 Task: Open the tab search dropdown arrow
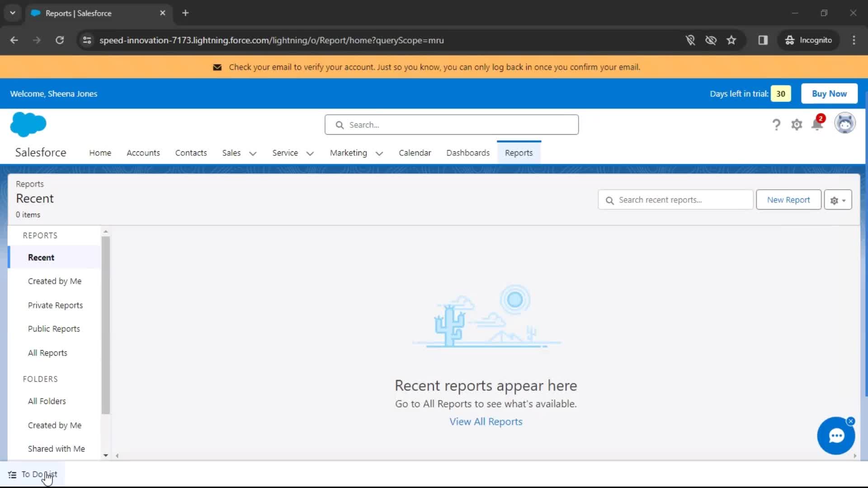(13, 13)
